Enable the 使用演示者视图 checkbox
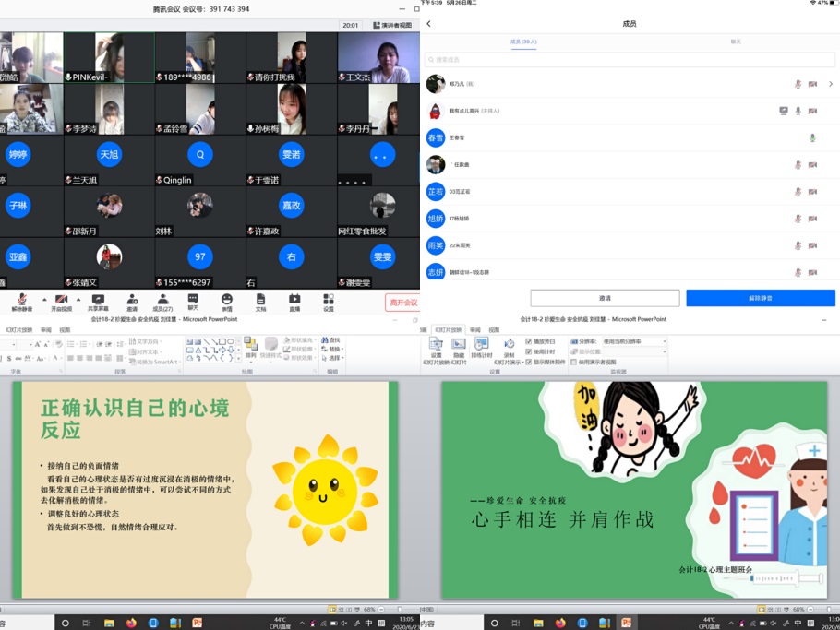The width and height of the screenshot is (840, 630). [x=574, y=362]
